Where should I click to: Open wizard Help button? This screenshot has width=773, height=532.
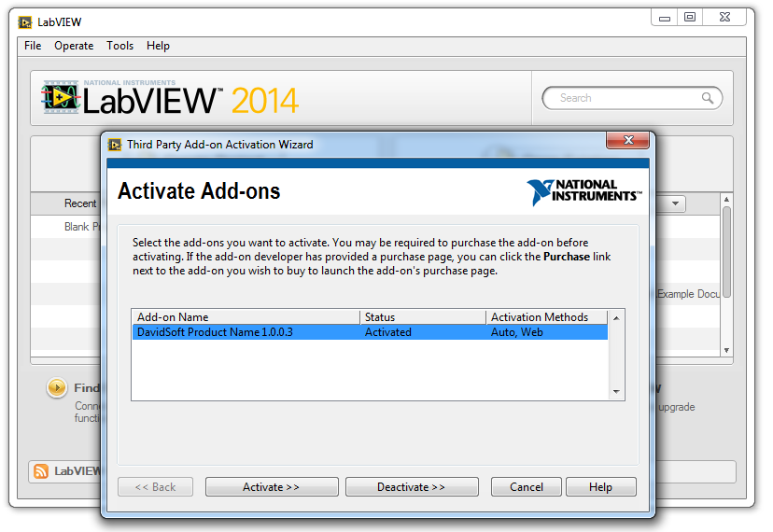(600, 486)
